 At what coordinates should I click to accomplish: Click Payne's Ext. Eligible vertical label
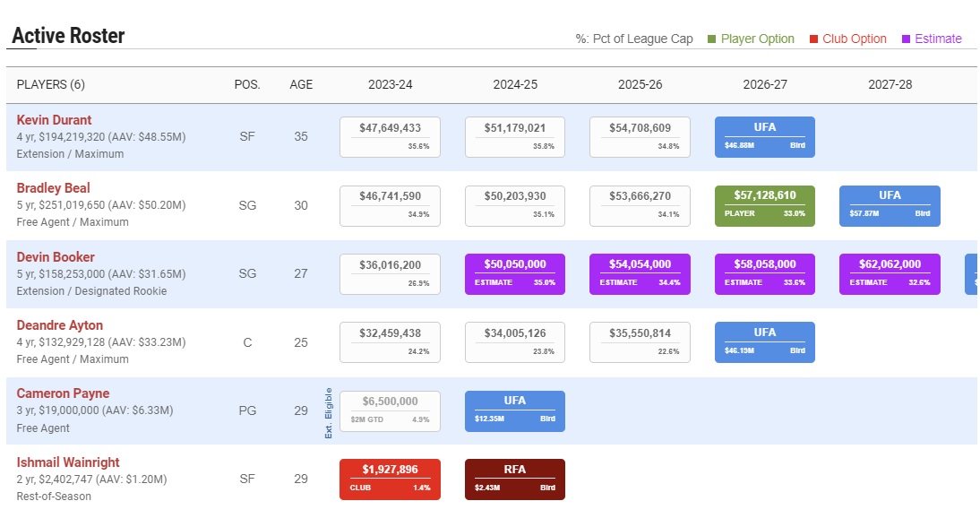329,412
